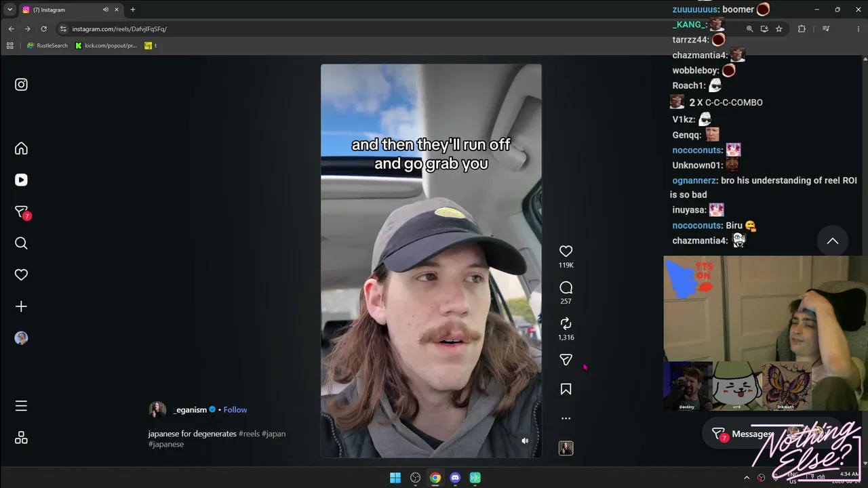
Task: Click the _eganism profile picture
Action: tap(157, 409)
